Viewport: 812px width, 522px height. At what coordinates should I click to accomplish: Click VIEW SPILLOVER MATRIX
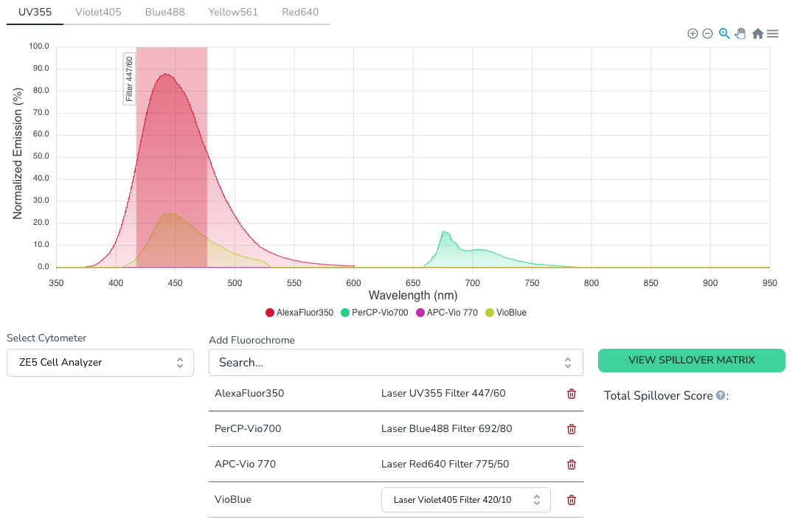[691, 361]
